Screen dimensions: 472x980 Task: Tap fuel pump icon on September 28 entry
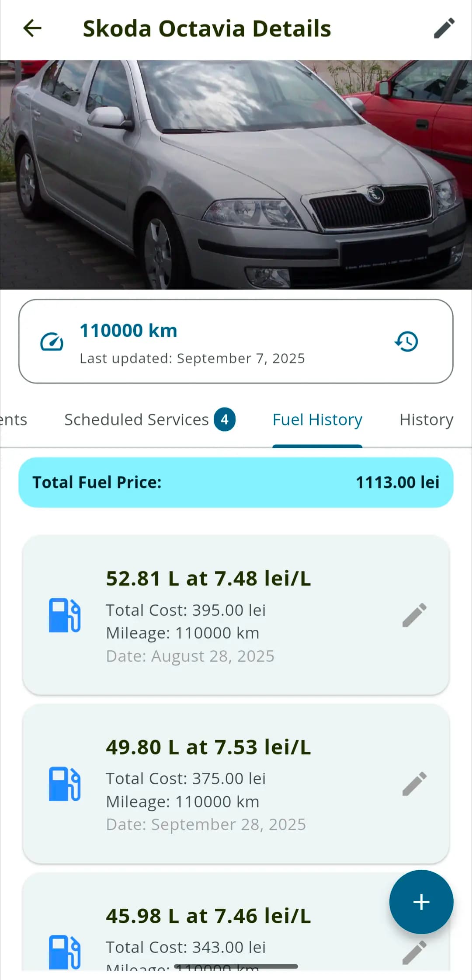click(65, 783)
